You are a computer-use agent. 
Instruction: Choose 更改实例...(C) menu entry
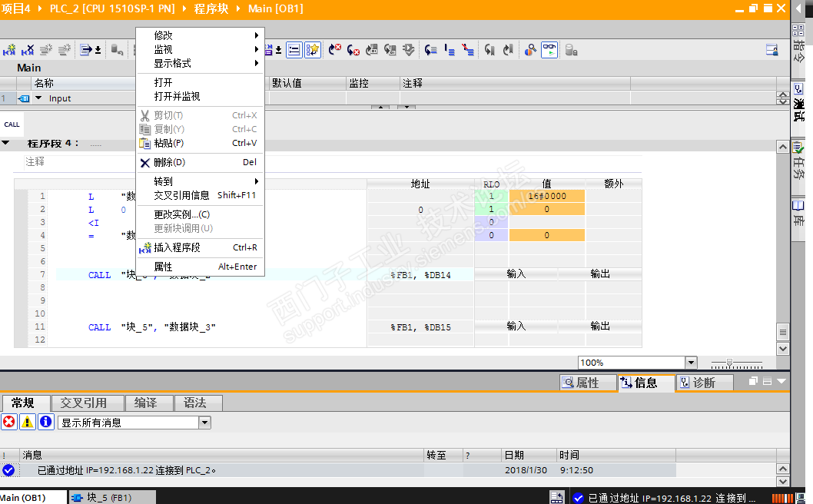coord(200,214)
